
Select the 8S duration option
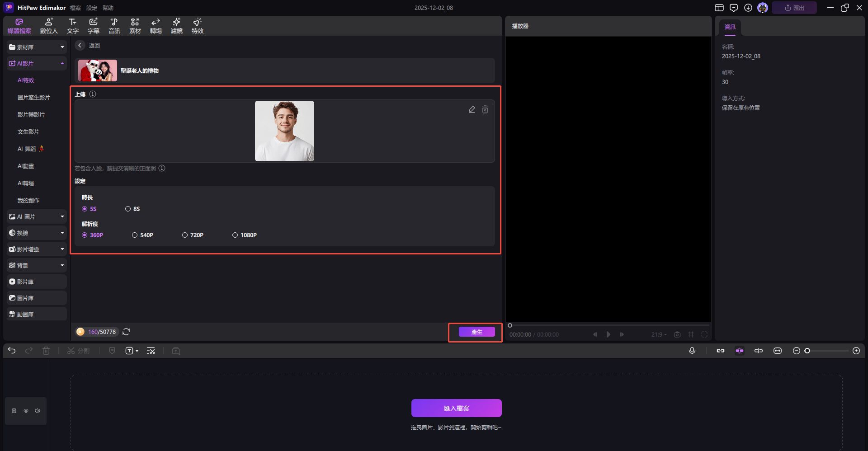128,209
